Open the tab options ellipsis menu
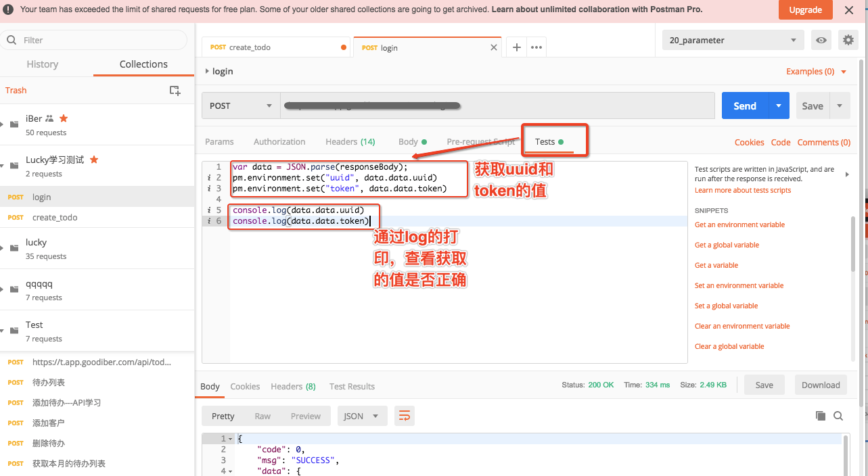The width and height of the screenshot is (868, 476). [536, 47]
